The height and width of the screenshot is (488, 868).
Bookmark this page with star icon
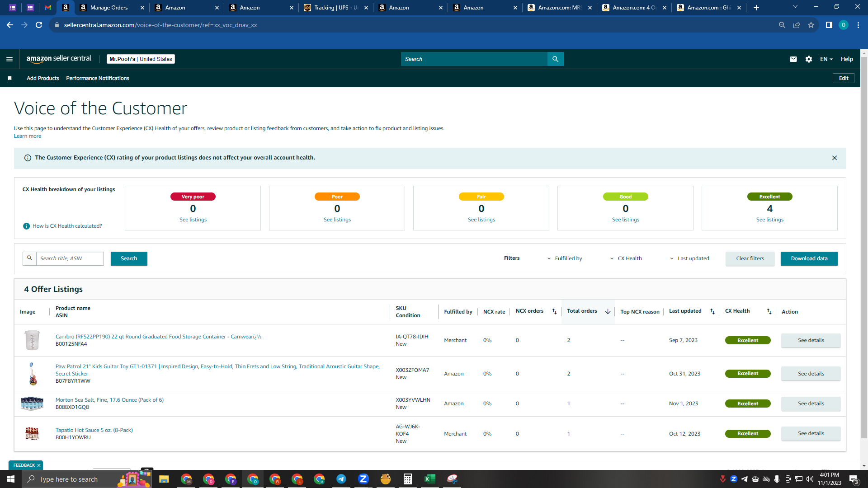(x=811, y=25)
